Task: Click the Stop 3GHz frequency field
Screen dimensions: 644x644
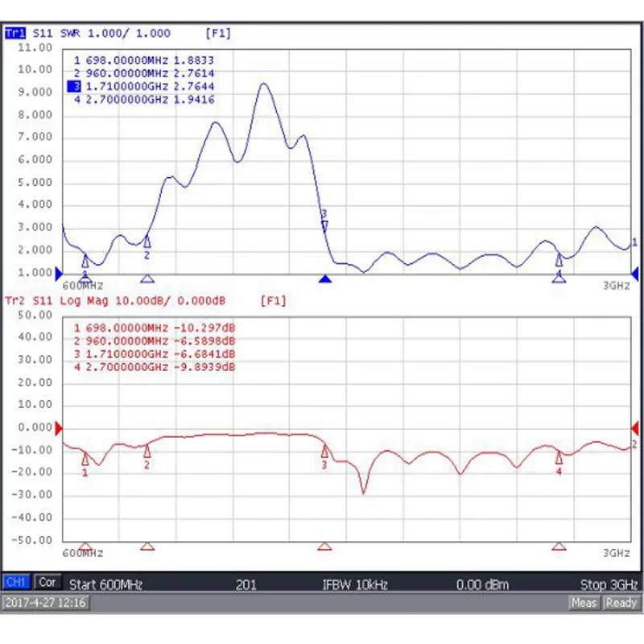Action: coord(609,584)
